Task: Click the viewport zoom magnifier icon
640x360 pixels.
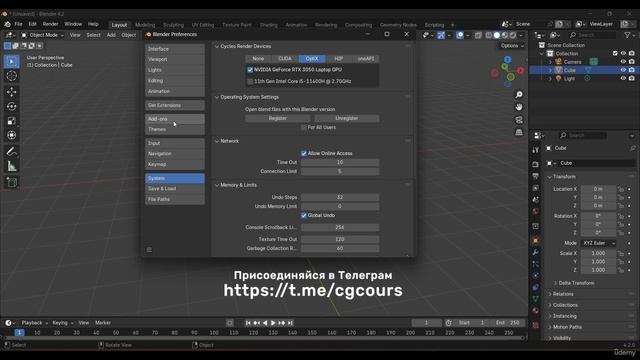Action: 519,95
